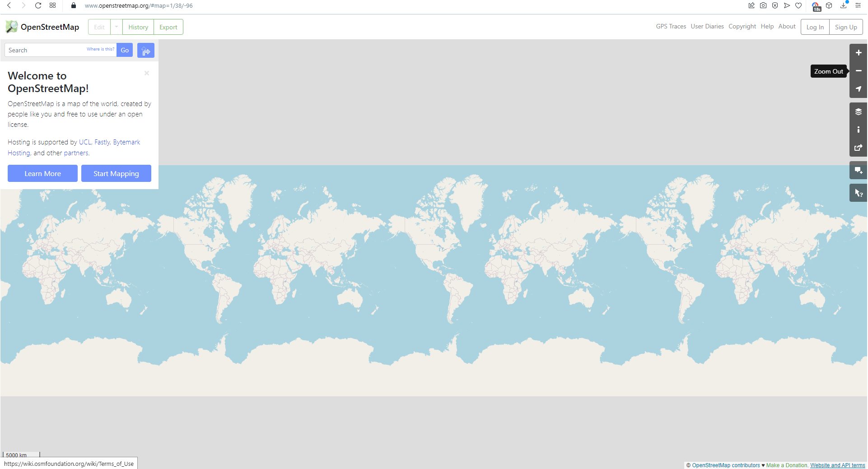The image size is (868, 469).
Task: Open GPS Traces in the top navigation
Action: pos(671,27)
